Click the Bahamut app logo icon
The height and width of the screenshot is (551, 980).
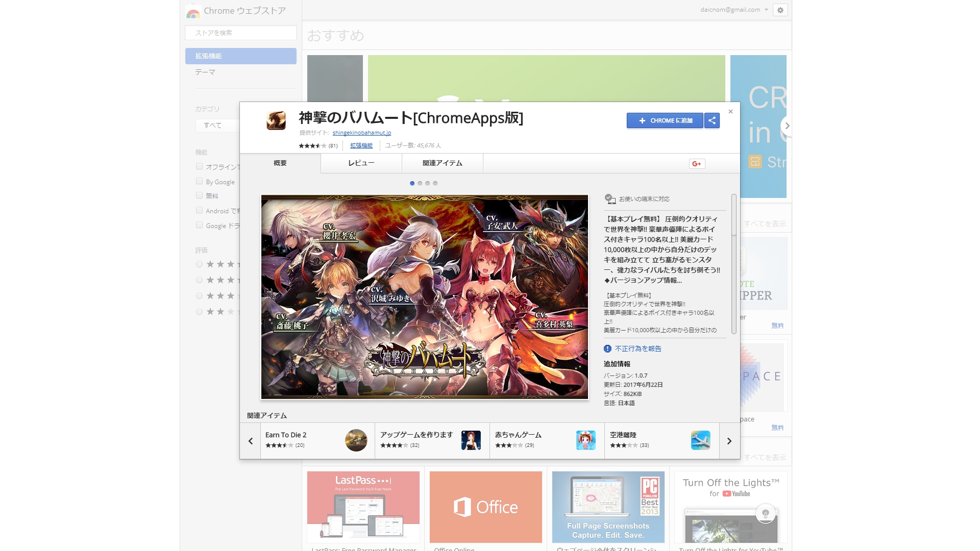(x=276, y=121)
